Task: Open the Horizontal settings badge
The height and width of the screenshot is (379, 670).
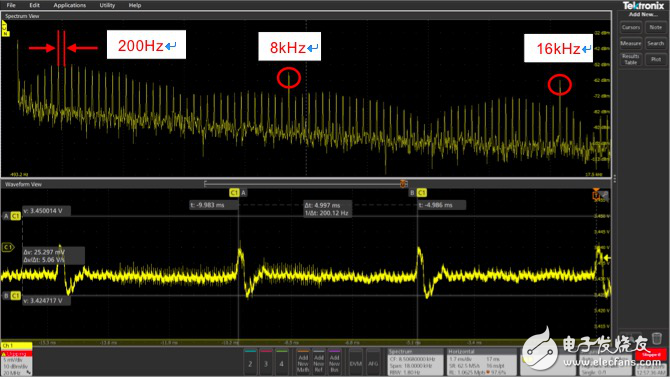Action: click(482, 362)
